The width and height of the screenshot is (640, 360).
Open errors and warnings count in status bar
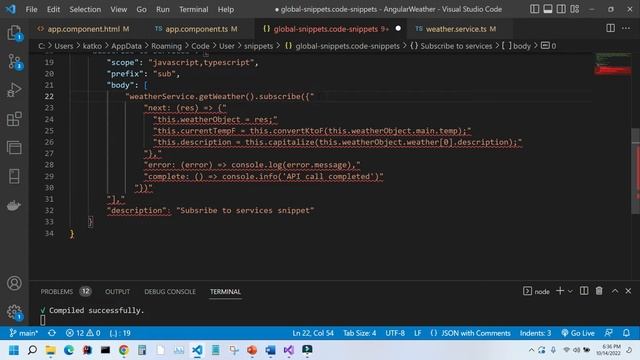83,333
